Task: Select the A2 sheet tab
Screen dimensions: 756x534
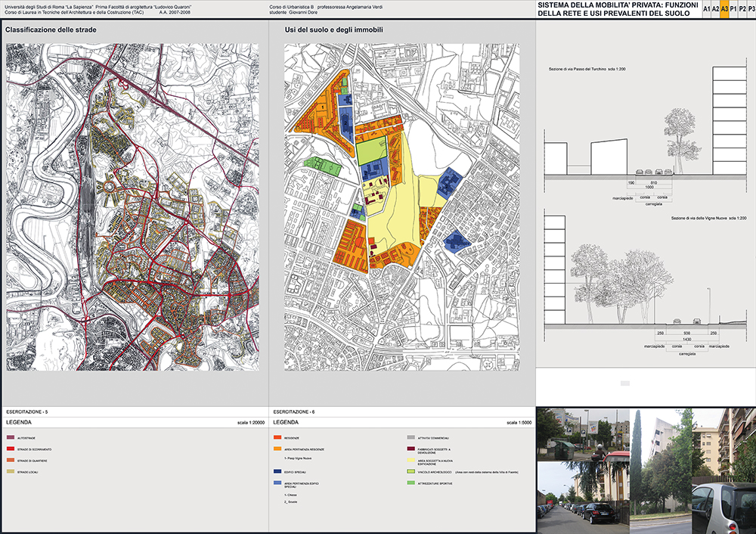Action: click(715, 9)
